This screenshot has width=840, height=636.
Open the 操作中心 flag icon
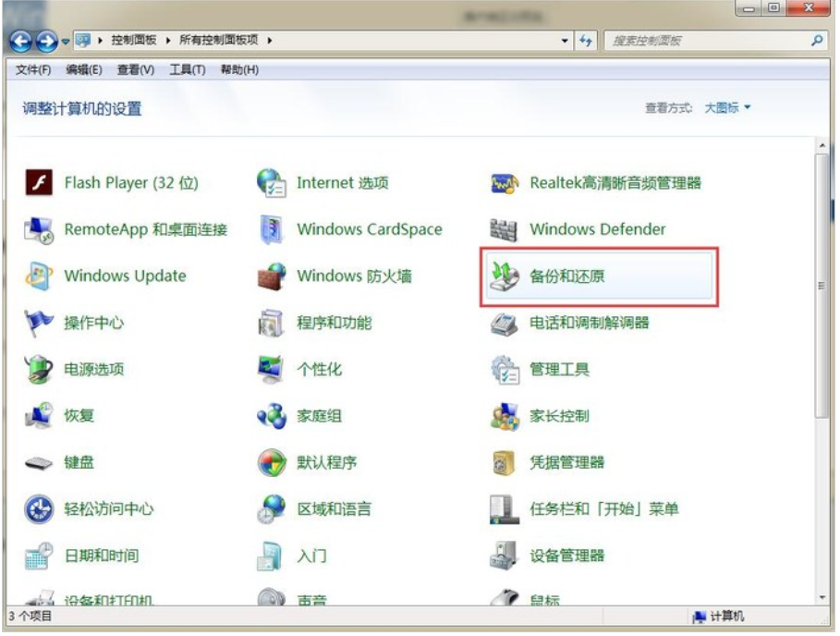click(39, 324)
